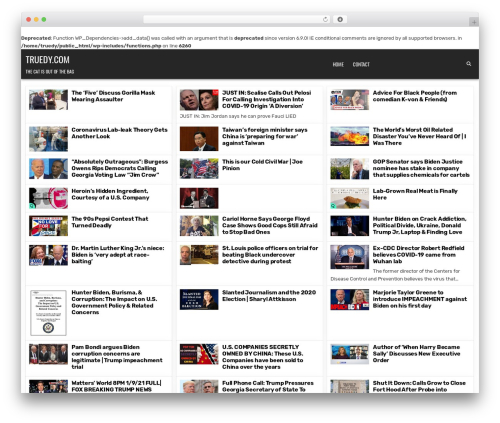Open 'Coronavirus Lab-leak Theory Gets Another Look' article
Image resolution: width=500 pixels, height=423 pixels.
coord(119,133)
